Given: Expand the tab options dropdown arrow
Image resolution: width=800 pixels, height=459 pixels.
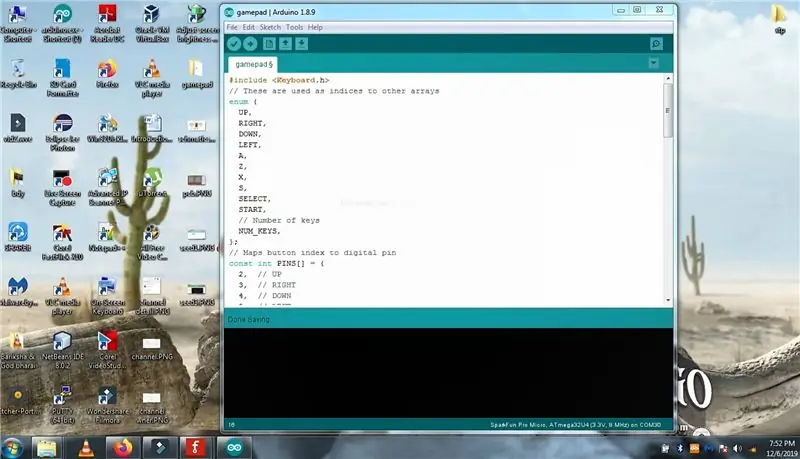Looking at the screenshot, I should click(x=654, y=63).
